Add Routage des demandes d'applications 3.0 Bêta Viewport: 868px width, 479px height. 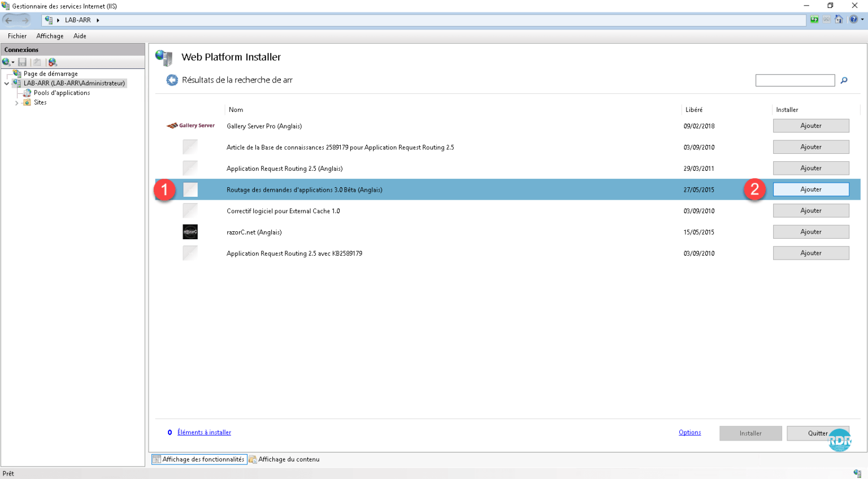coord(811,189)
